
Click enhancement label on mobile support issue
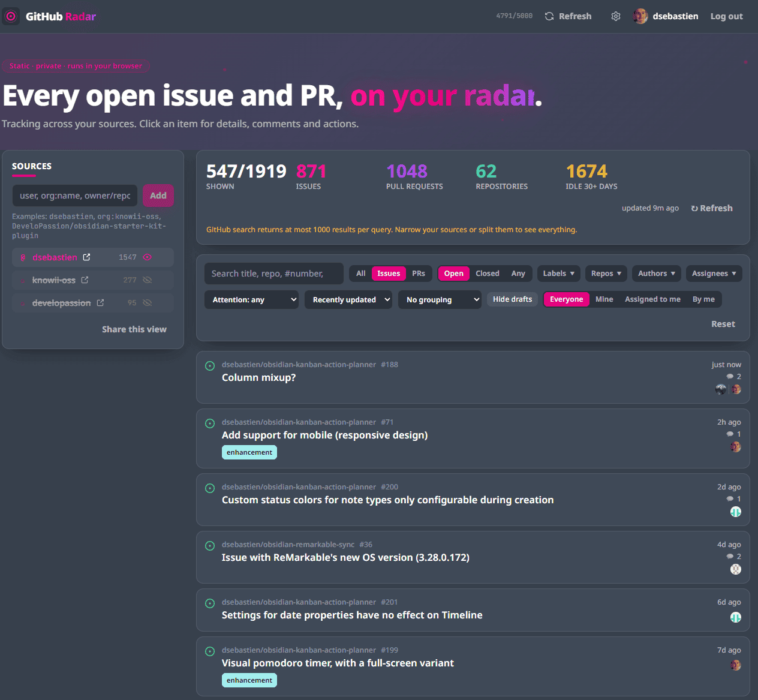click(x=249, y=452)
